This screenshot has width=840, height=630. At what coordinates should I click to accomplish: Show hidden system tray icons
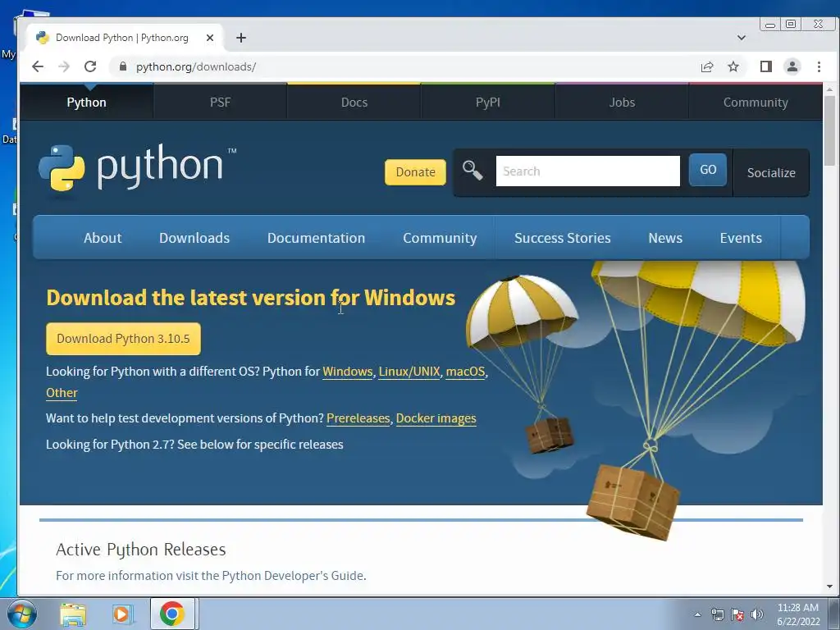click(x=697, y=614)
